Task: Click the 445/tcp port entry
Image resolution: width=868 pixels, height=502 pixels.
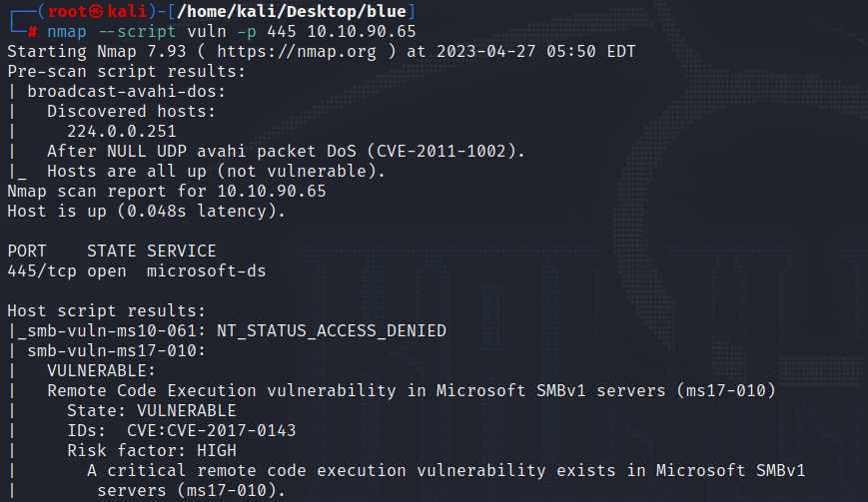Action: point(42,270)
